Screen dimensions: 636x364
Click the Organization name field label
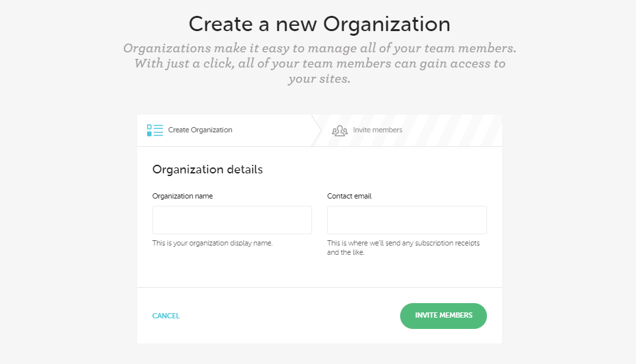(x=183, y=196)
